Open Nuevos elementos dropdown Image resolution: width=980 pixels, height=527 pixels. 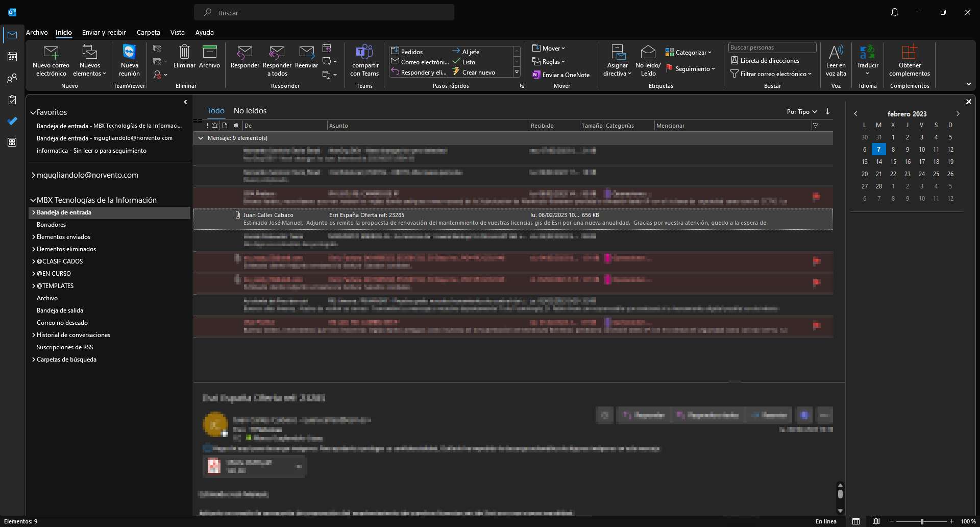[x=90, y=61]
